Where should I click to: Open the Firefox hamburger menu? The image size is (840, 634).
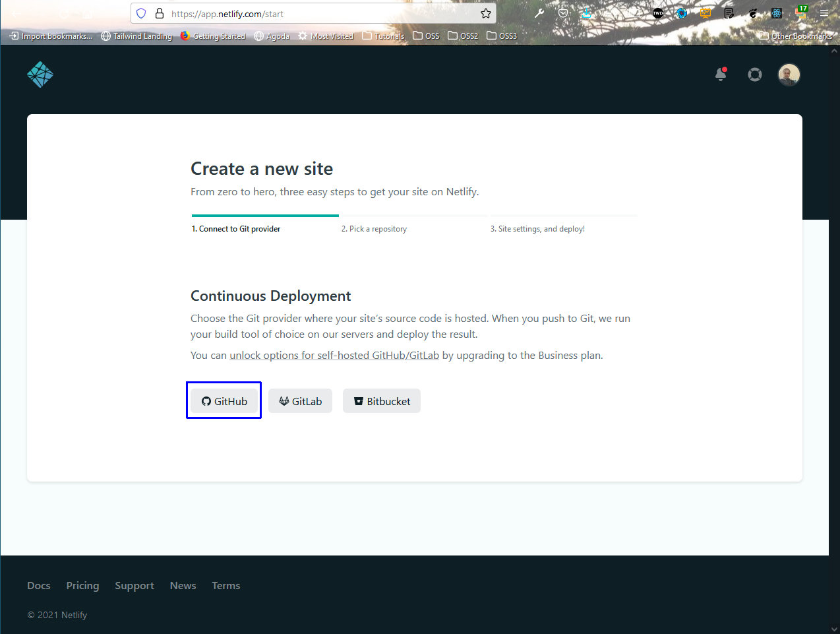[x=824, y=13]
